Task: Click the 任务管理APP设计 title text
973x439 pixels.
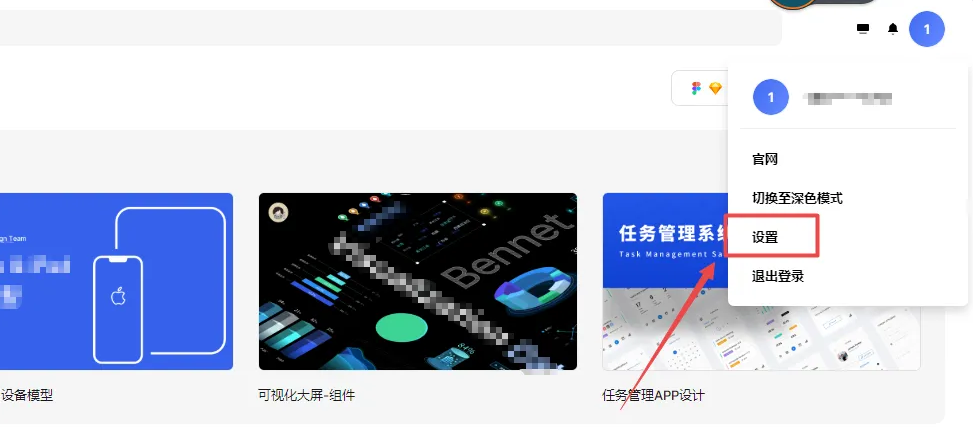Action: click(x=653, y=395)
